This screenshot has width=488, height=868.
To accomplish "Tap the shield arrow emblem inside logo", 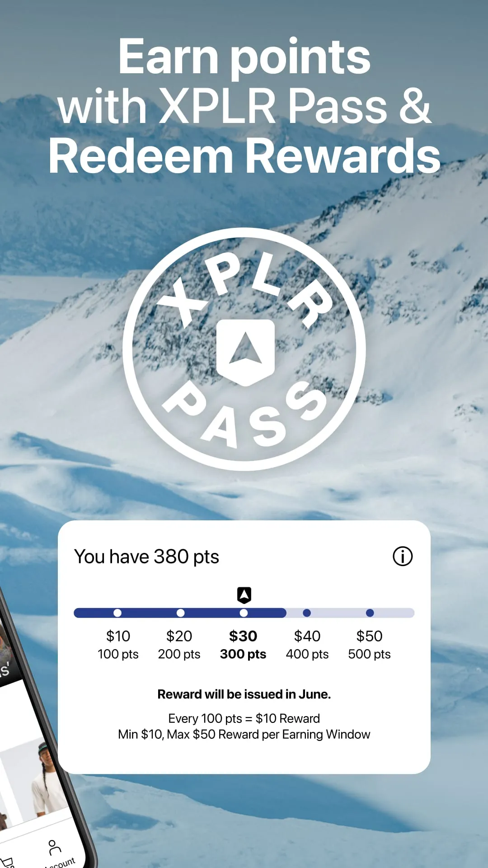I will pos(245,353).
